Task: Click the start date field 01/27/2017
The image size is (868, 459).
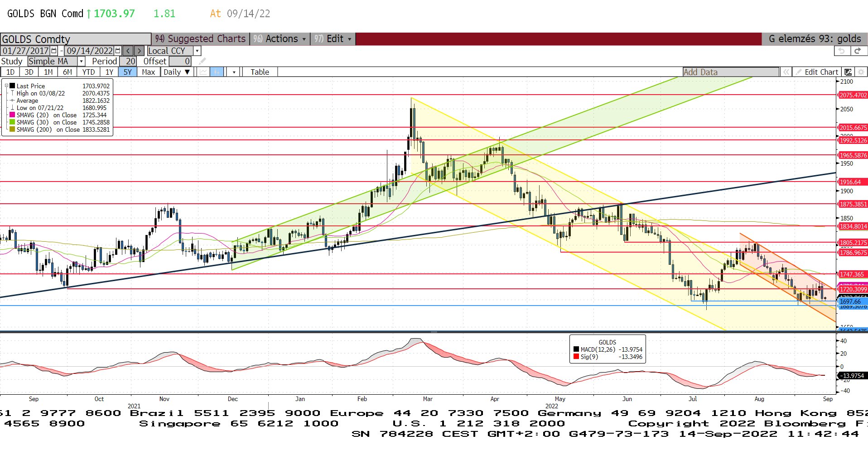Action: coord(25,51)
